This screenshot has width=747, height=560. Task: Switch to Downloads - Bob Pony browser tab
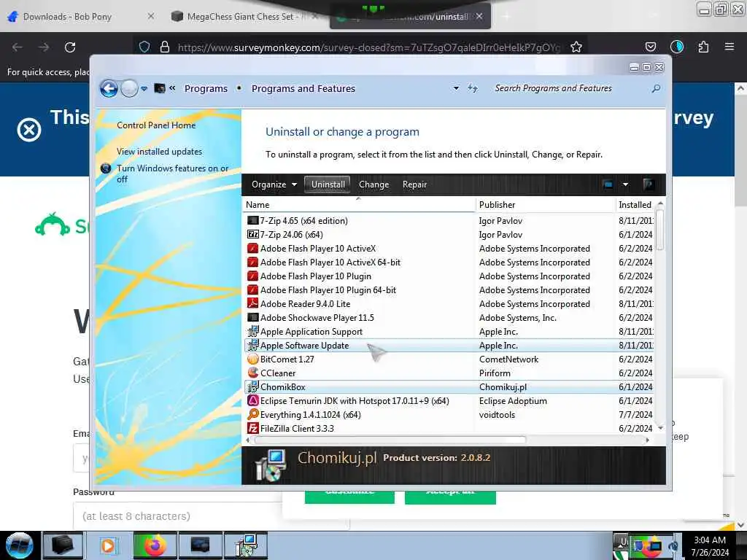(x=81, y=17)
